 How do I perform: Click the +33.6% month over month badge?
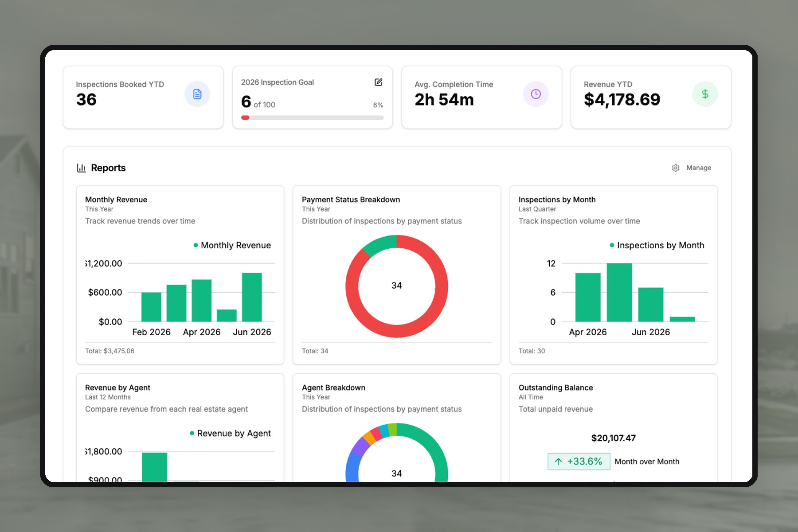[x=579, y=462]
